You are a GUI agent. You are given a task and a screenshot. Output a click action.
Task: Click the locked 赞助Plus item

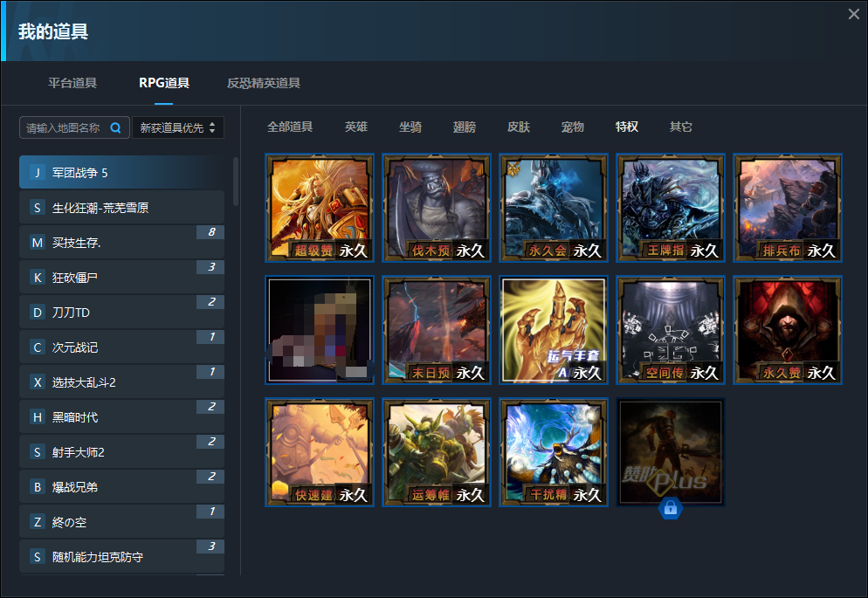pos(671,452)
